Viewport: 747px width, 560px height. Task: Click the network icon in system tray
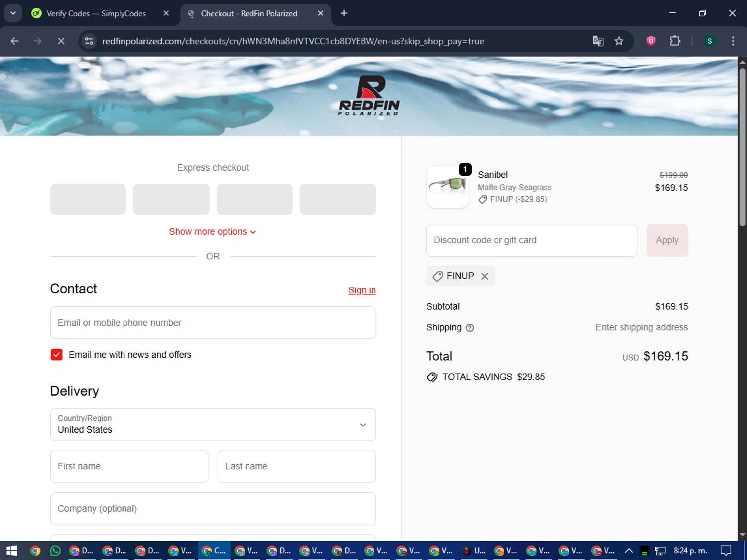pyautogui.click(x=660, y=551)
